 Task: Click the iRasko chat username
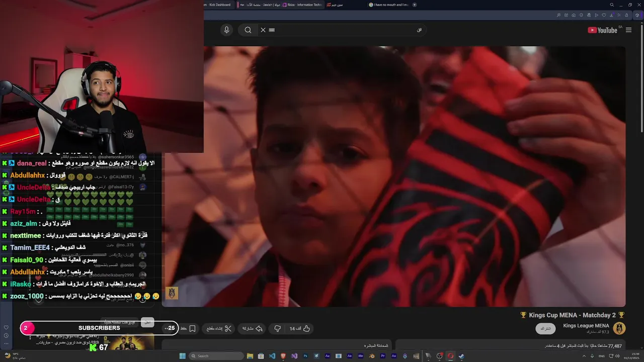21,284
